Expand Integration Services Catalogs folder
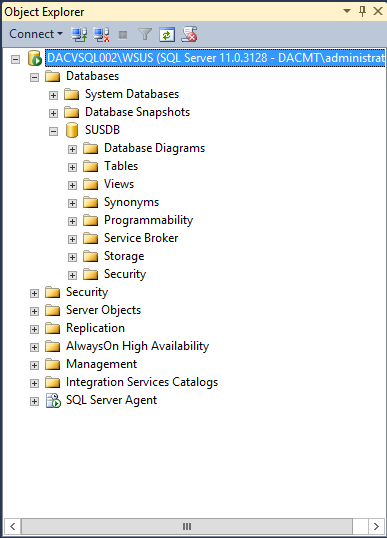Image resolution: width=387 pixels, height=538 pixels. [34, 383]
